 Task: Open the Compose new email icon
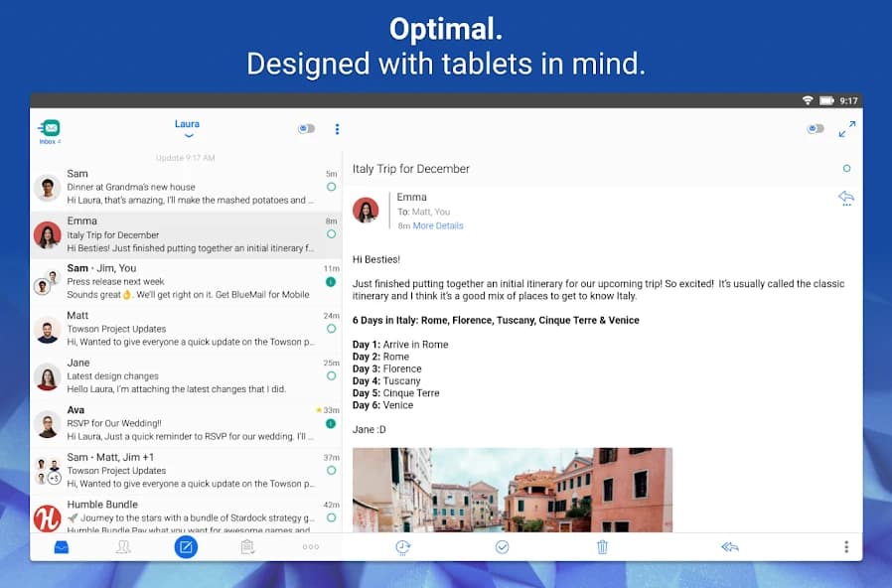pyautogui.click(x=186, y=547)
